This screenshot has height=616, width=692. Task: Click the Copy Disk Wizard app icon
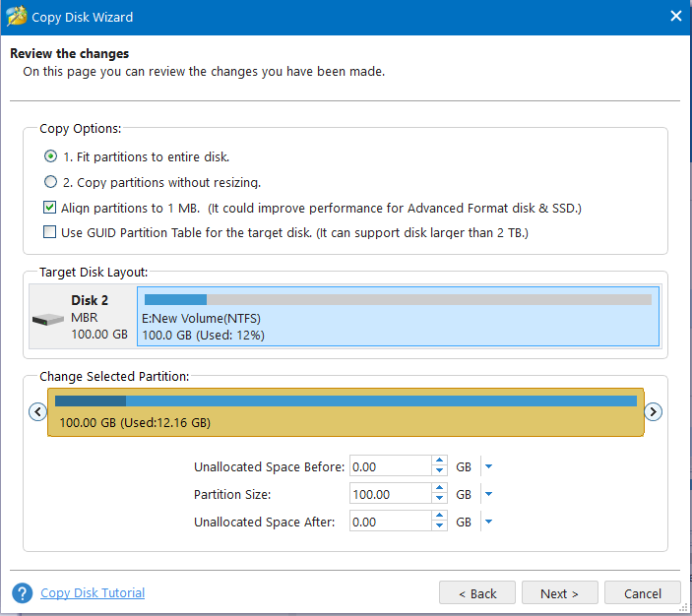16,17
